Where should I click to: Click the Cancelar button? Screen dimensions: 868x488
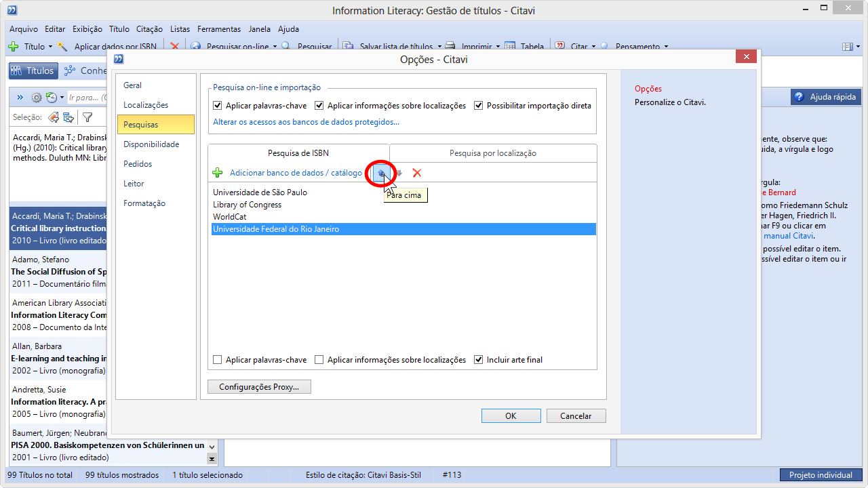pyautogui.click(x=576, y=416)
